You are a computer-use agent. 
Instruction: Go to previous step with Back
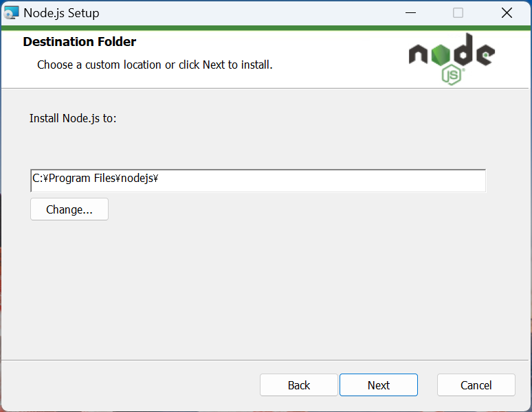[x=299, y=385]
